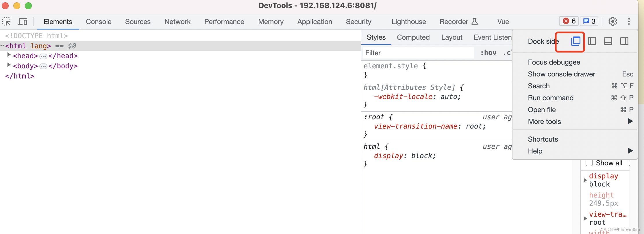644x234 pixels.
Task: Expand the ellipsis inside head tag
Action: [x=43, y=56]
